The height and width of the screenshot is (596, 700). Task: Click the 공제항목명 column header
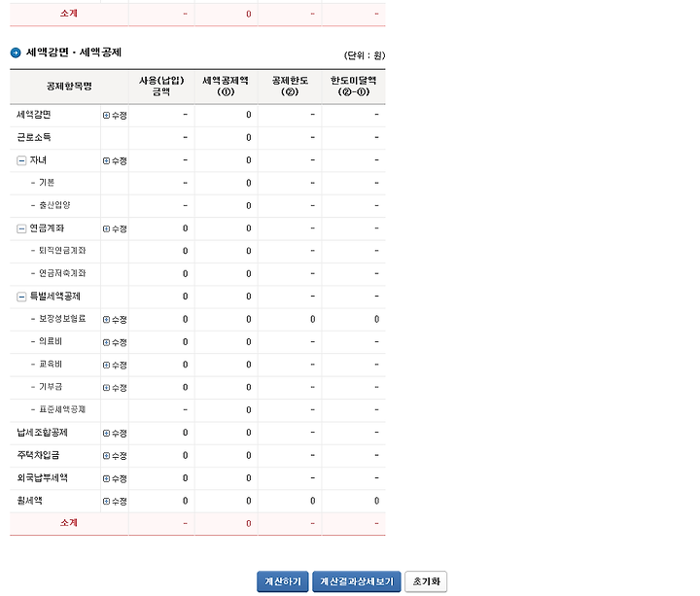click(x=69, y=87)
